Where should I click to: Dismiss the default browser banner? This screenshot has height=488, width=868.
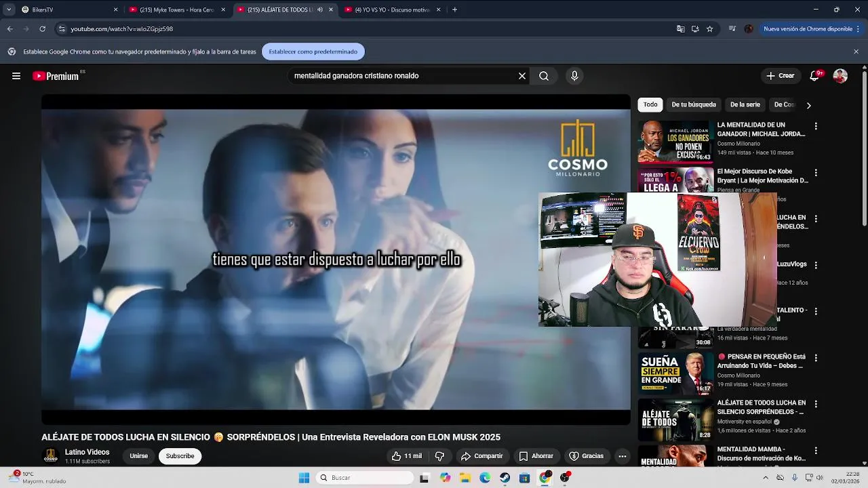(x=856, y=52)
